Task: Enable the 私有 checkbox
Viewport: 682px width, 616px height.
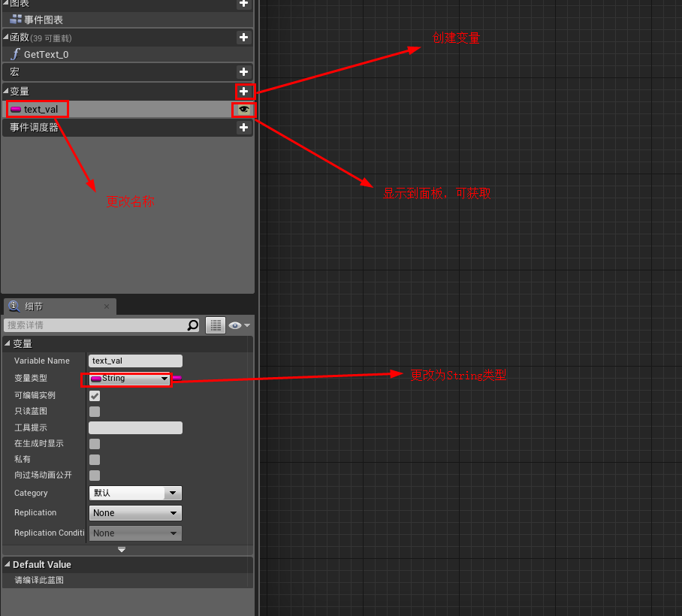Action: (x=94, y=459)
